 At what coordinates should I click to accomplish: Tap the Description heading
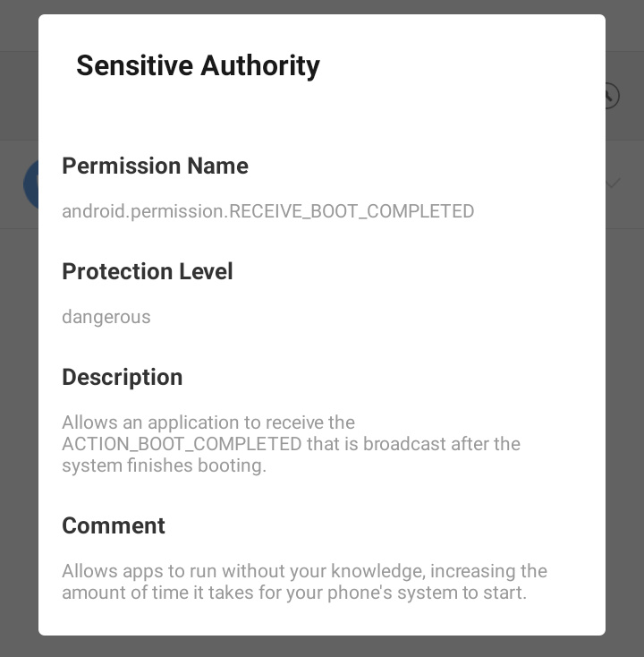click(123, 377)
